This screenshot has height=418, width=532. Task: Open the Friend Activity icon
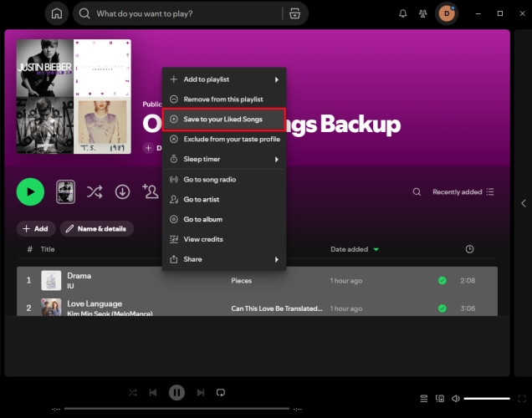[422, 13]
